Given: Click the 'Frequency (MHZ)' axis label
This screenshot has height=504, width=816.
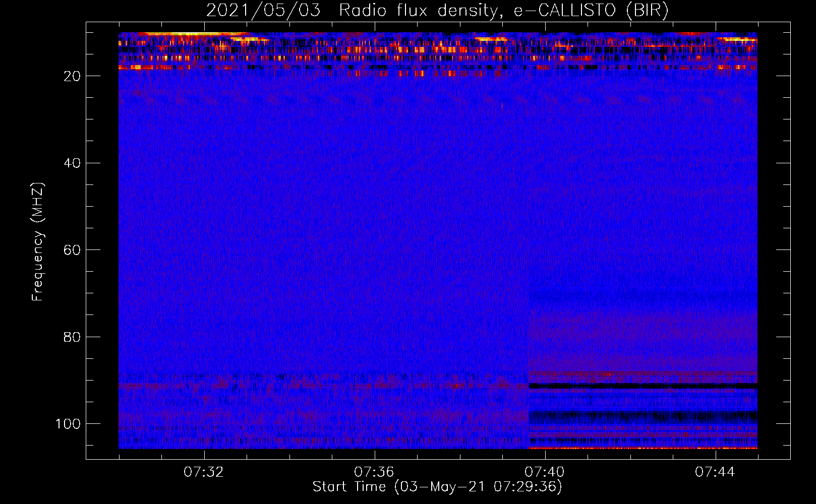Looking at the screenshot, I should [38, 242].
